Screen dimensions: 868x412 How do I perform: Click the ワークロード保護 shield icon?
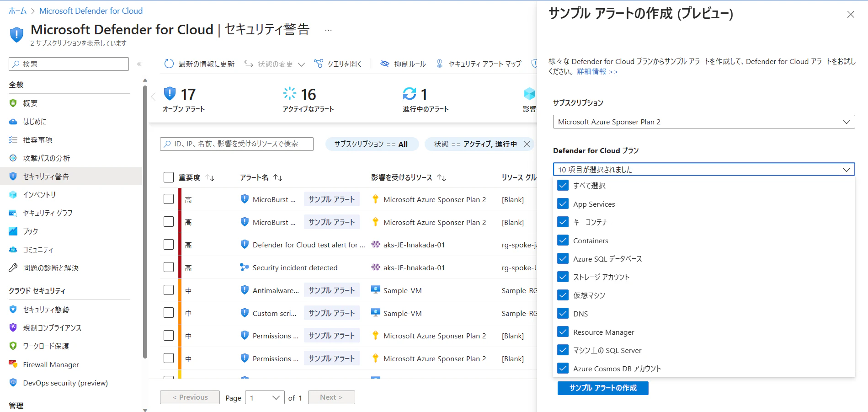(13, 346)
